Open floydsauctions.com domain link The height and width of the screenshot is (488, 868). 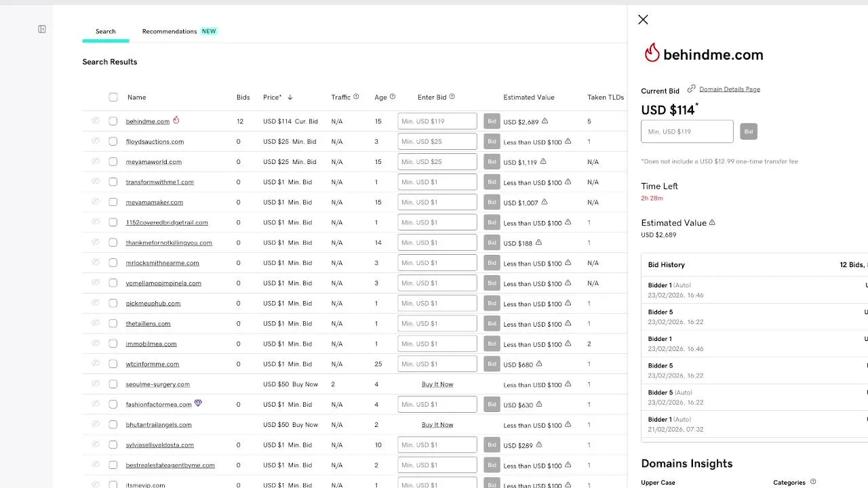point(155,142)
